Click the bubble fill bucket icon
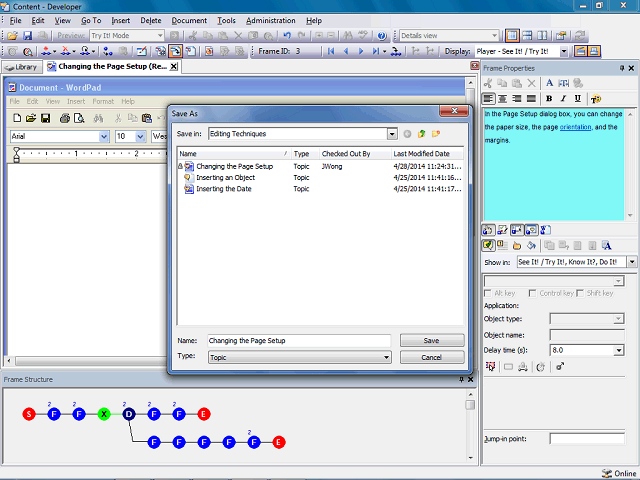The height and width of the screenshot is (480, 640). [x=531, y=246]
